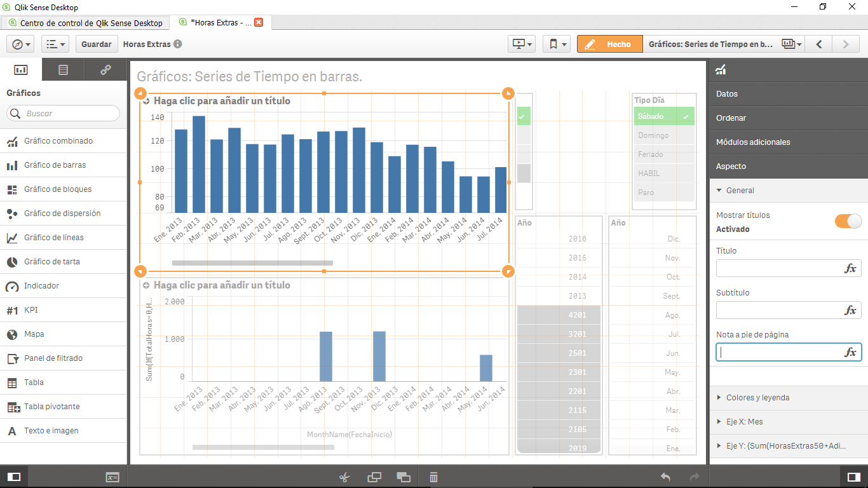Viewport: 868px width, 488px height.
Task: Collapse the Aspecto properties section
Action: [x=789, y=166]
